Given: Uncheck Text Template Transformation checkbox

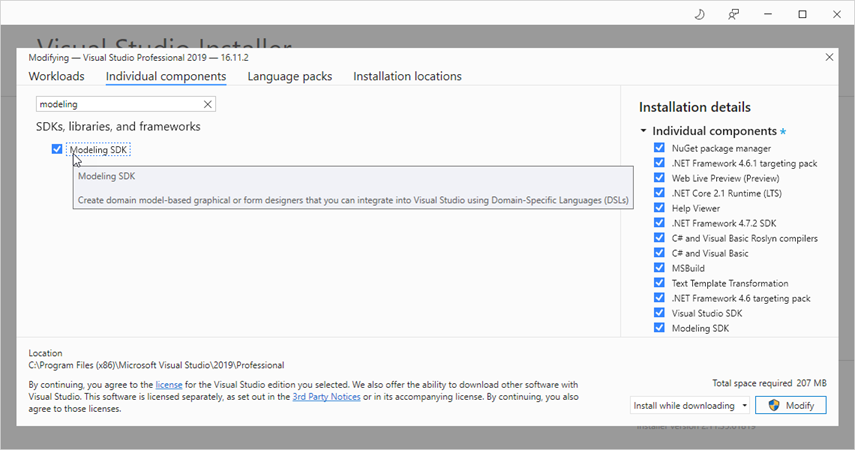Looking at the screenshot, I should coord(659,283).
